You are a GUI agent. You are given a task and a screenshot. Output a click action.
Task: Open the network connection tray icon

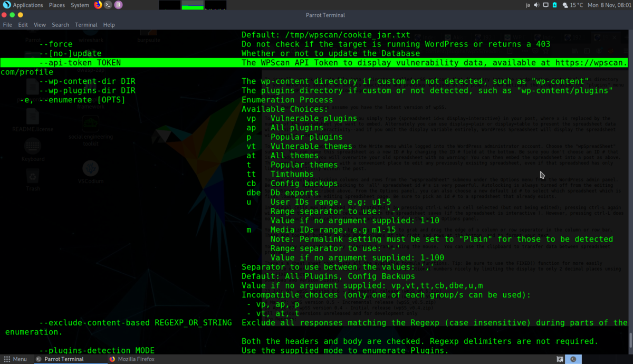point(546,5)
